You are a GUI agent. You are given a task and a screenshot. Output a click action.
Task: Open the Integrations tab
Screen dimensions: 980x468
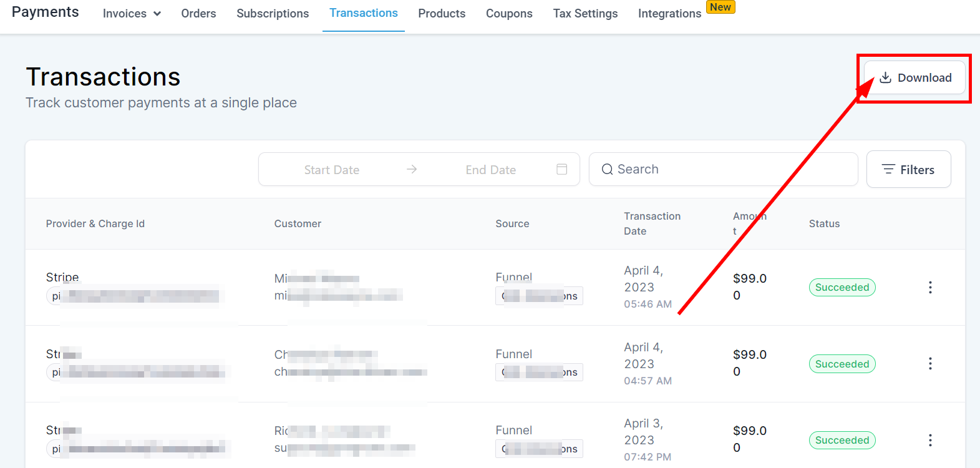[x=669, y=14]
